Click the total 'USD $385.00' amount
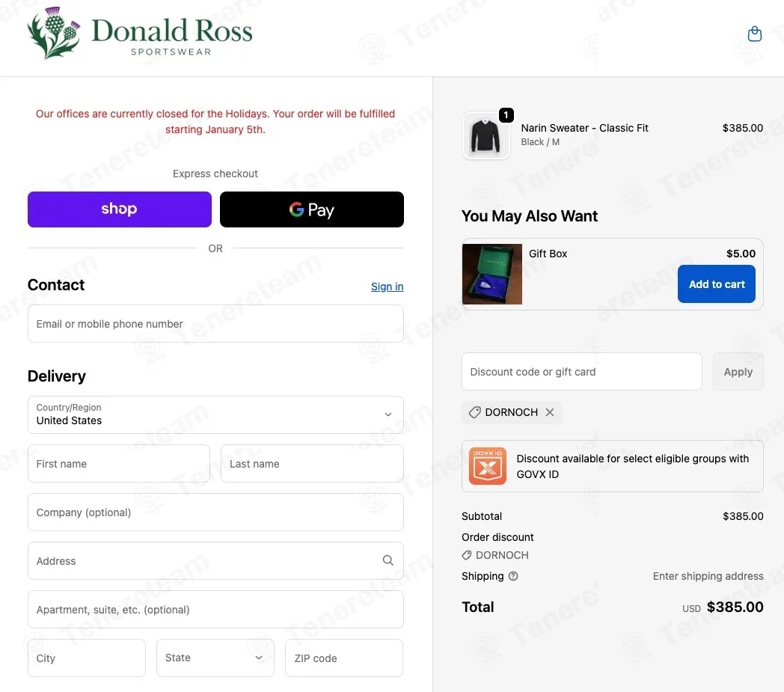The width and height of the screenshot is (784, 692). 723,607
